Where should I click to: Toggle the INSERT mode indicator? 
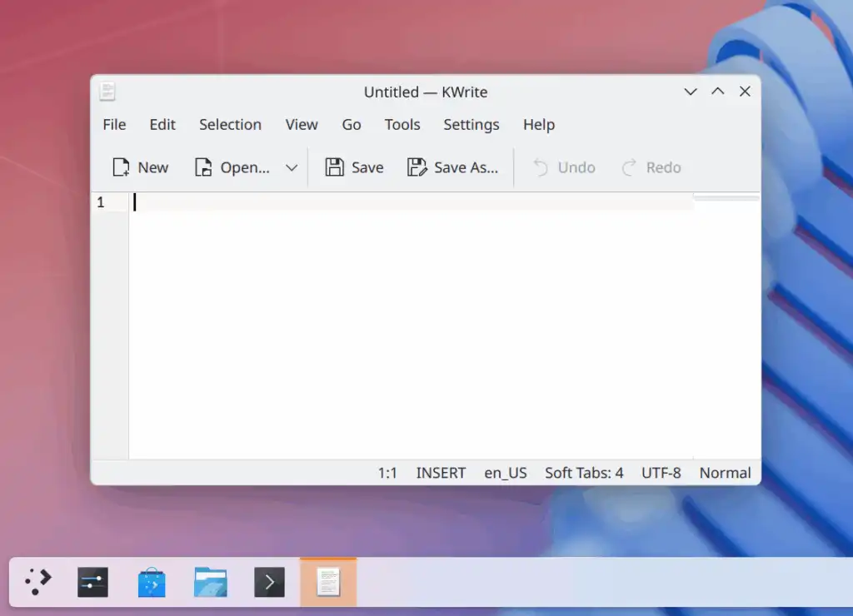point(441,473)
